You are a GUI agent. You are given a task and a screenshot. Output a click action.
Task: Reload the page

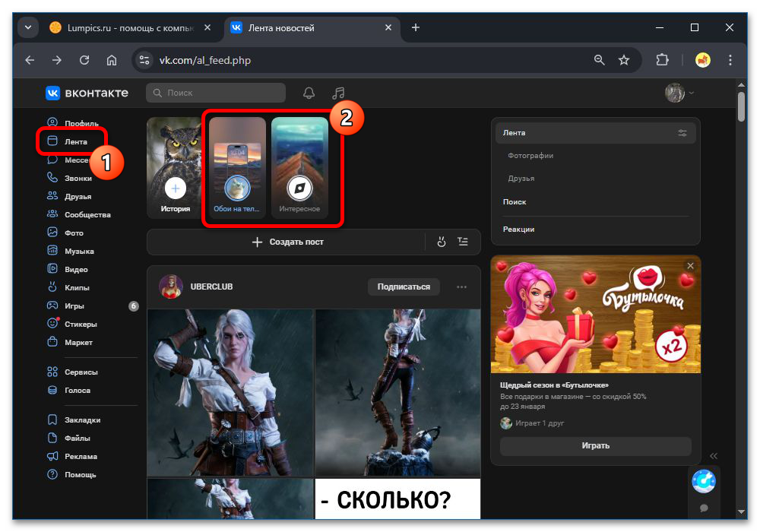[x=84, y=60]
